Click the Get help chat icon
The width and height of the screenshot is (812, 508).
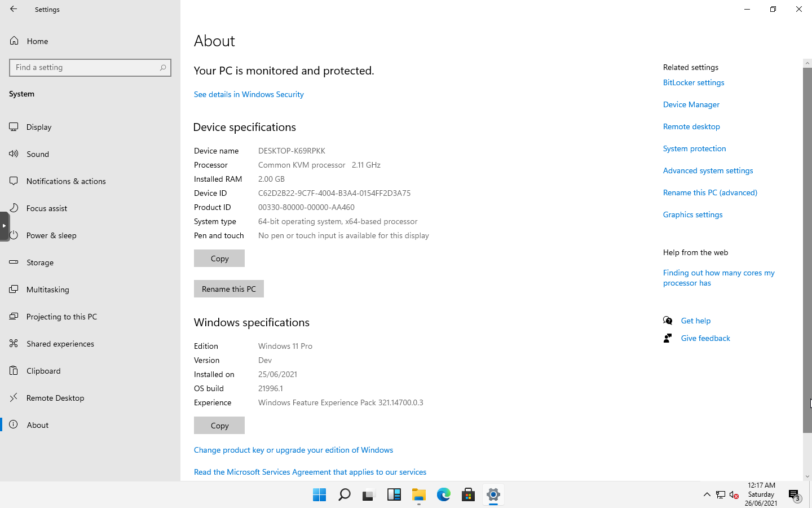click(x=668, y=321)
